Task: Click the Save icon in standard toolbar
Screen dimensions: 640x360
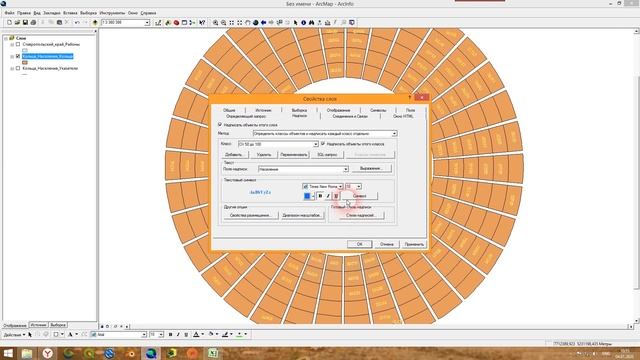Action: (25, 23)
